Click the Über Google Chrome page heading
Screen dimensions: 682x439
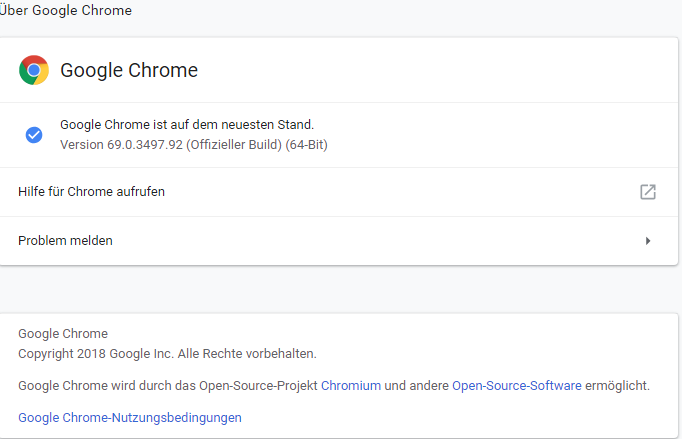(66, 10)
